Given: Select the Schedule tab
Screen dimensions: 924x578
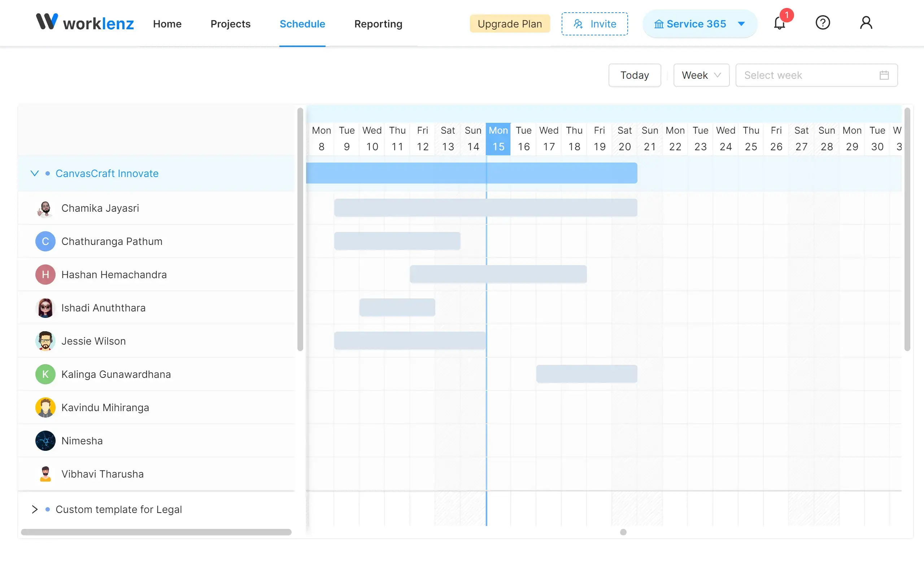Looking at the screenshot, I should 302,24.
